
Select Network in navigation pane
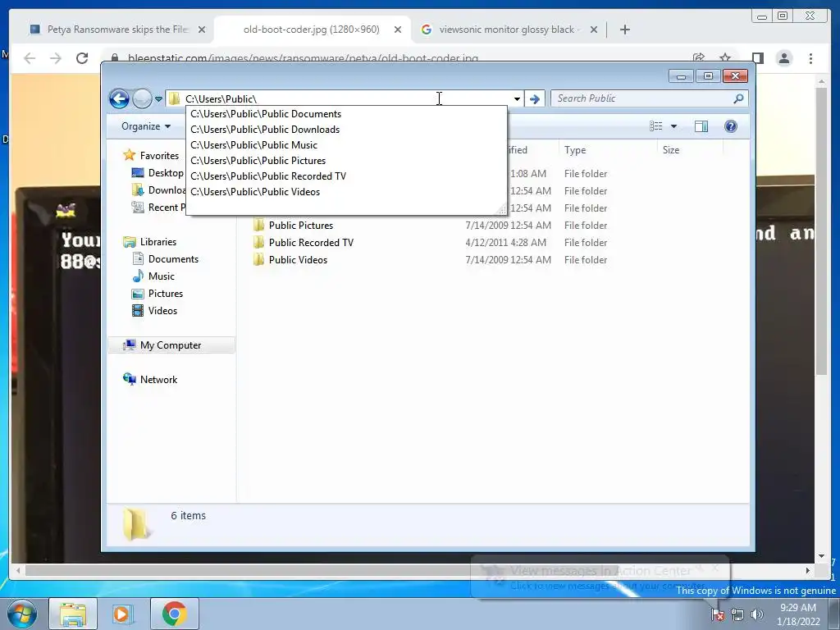coord(158,380)
